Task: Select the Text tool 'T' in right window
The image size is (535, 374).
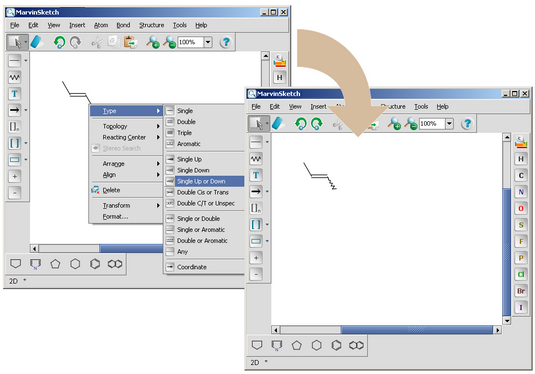Action: coord(256,175)
